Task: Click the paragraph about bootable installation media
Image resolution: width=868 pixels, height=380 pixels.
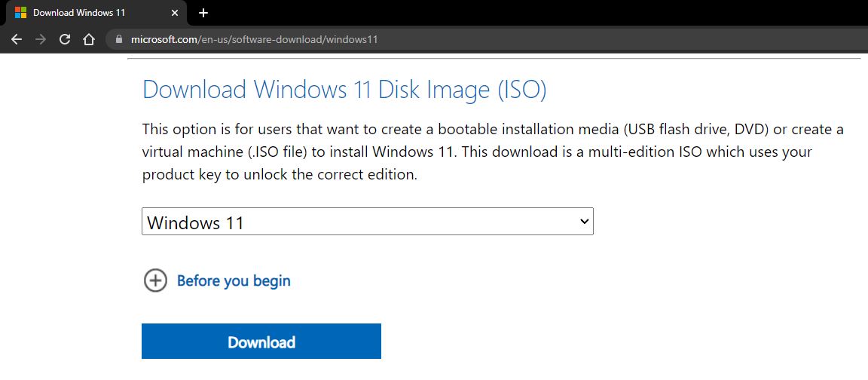Action: point(493,152)
